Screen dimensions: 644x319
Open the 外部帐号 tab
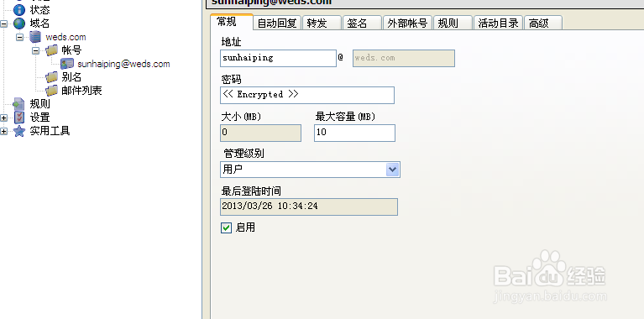pyautogui.click(x=407, y=23)
